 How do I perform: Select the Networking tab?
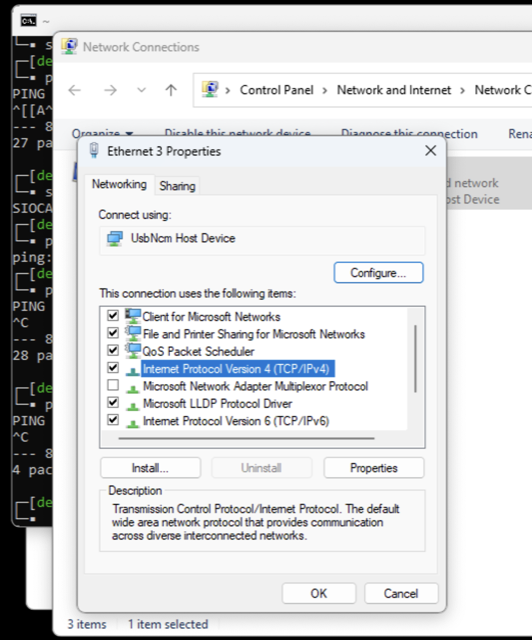click(x=119, y=184)
